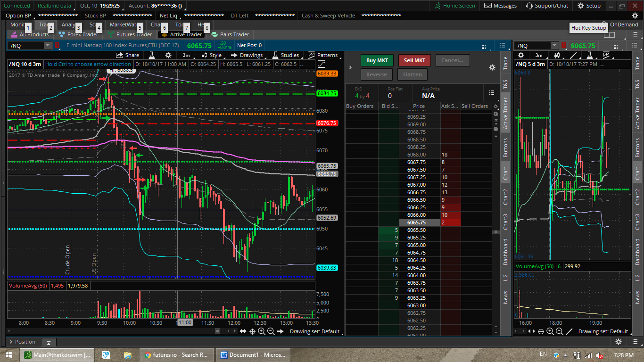
Task: Open the Setup menu in the top bar
Action: [589, 6]
